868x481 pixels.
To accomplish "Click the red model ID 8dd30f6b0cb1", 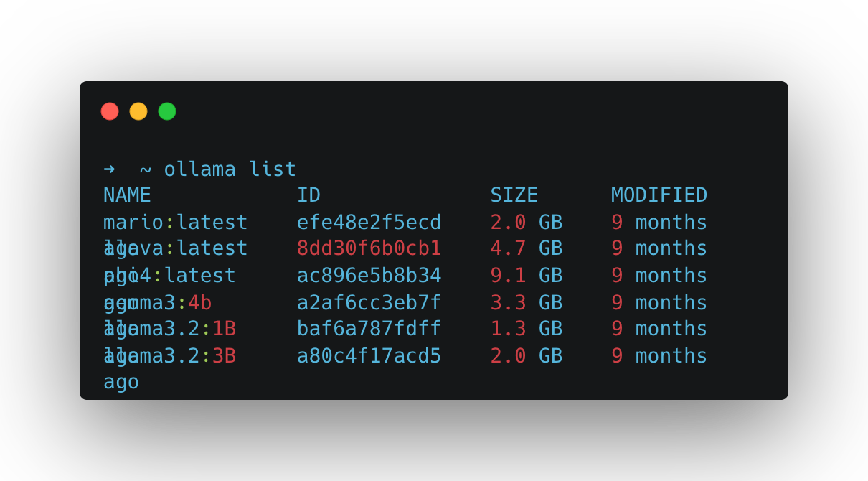I will (x=369, y=248).
